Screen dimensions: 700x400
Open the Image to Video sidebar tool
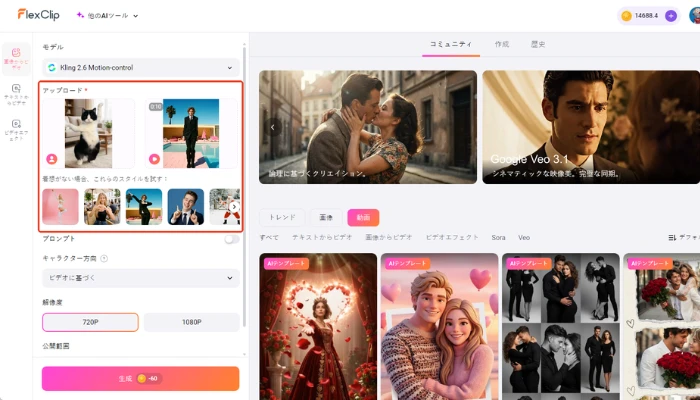pyautogui.click(x=16, y=57)
